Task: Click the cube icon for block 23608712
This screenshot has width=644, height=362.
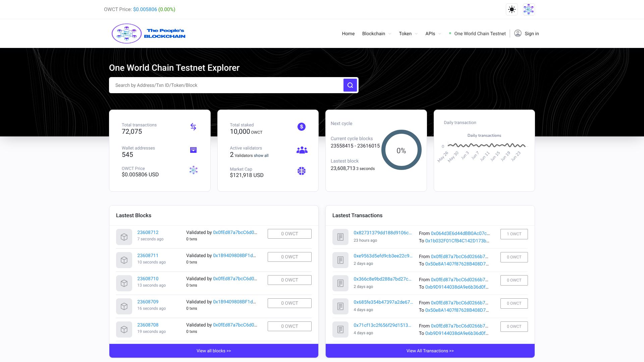Action: (124, 237)
